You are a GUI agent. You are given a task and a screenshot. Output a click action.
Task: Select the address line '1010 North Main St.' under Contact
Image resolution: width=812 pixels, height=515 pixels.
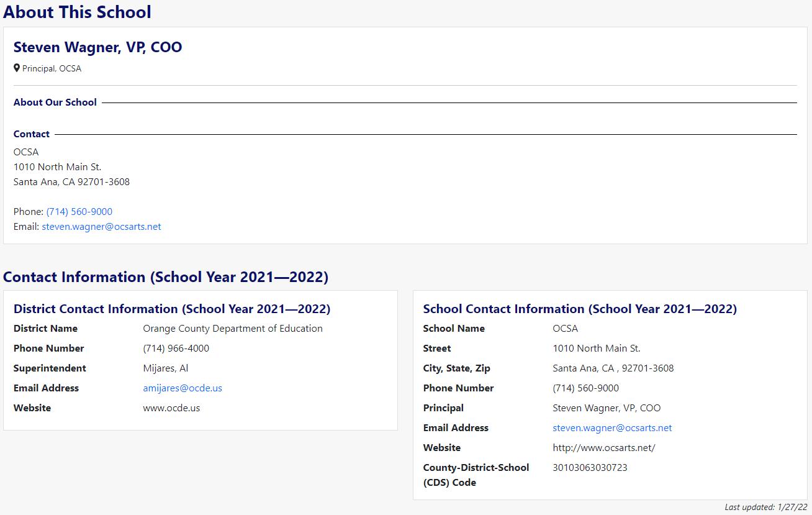coord(57,167)
